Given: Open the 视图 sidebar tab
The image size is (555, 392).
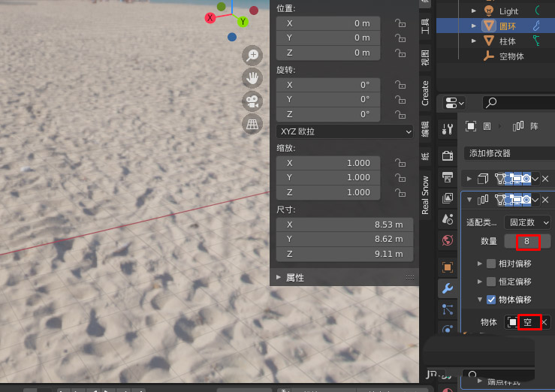Looking at the screenshot, I should pos(425,58).
